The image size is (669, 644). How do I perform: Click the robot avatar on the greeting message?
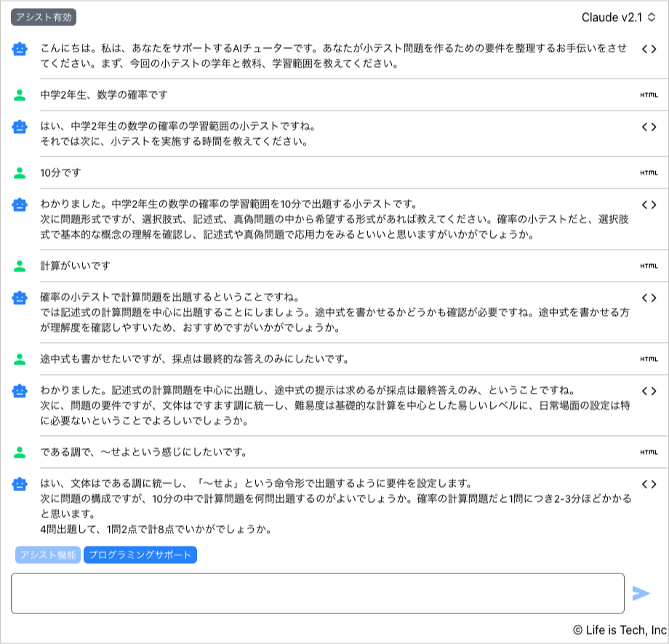(18, 48)
